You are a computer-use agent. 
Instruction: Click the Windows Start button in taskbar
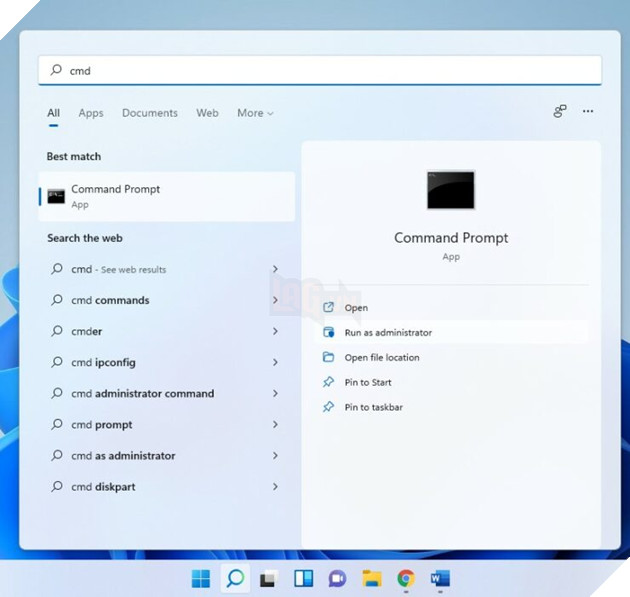200,579
